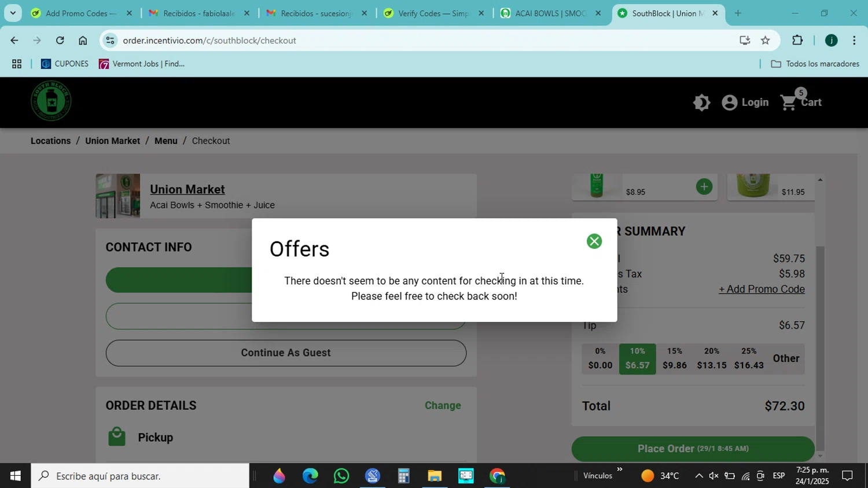Open Chrome from taskbar
868x488 pixels.
click(497, 476)
